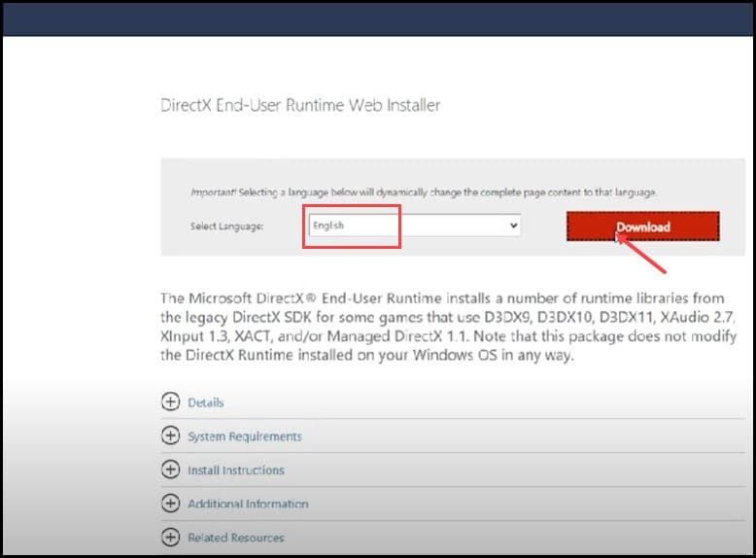Click the plus icon beside Install Instructions
The image size is (756, 558).
point(170,470)
